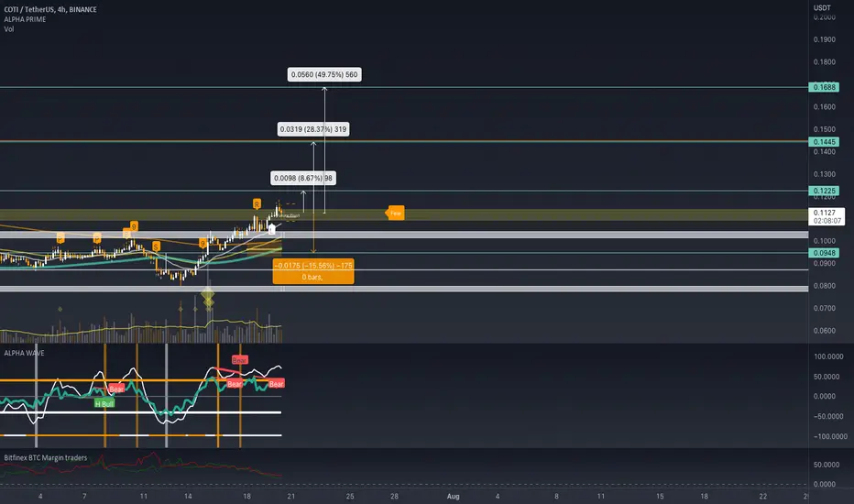The height and width of the screenshot is (504, 854).
Task: Click the white L entry marker
Action: point(272,230)
